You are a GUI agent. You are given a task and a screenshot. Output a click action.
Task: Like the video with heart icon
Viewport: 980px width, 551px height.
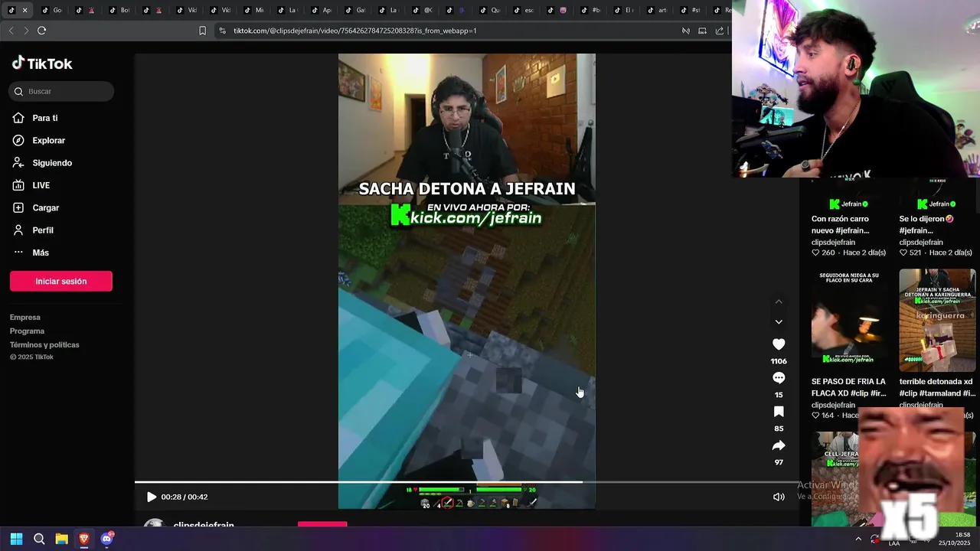click(x=779, y=344)
